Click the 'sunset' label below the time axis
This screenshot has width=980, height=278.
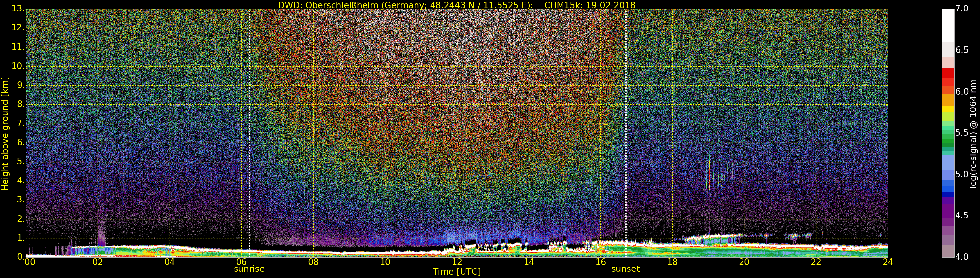coord(626,269)
